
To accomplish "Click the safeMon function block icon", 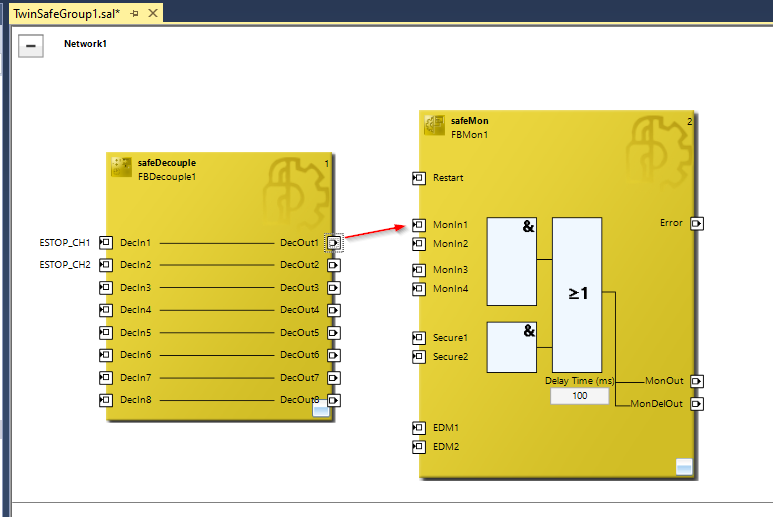I will 434,125.
